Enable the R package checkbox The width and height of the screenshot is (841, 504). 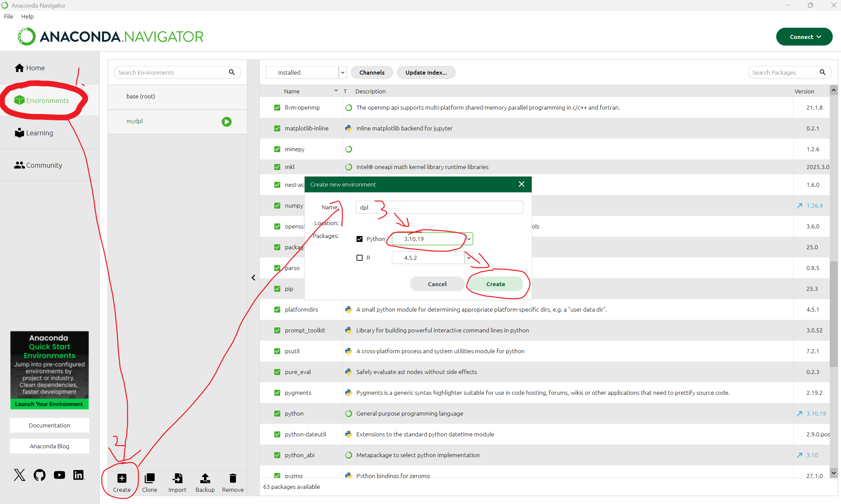tap(359, 258)
